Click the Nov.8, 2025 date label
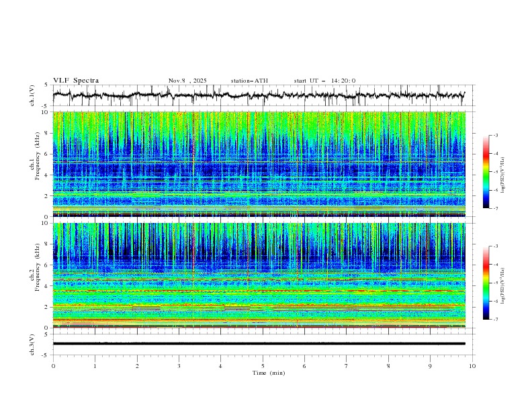 (187, 81)
